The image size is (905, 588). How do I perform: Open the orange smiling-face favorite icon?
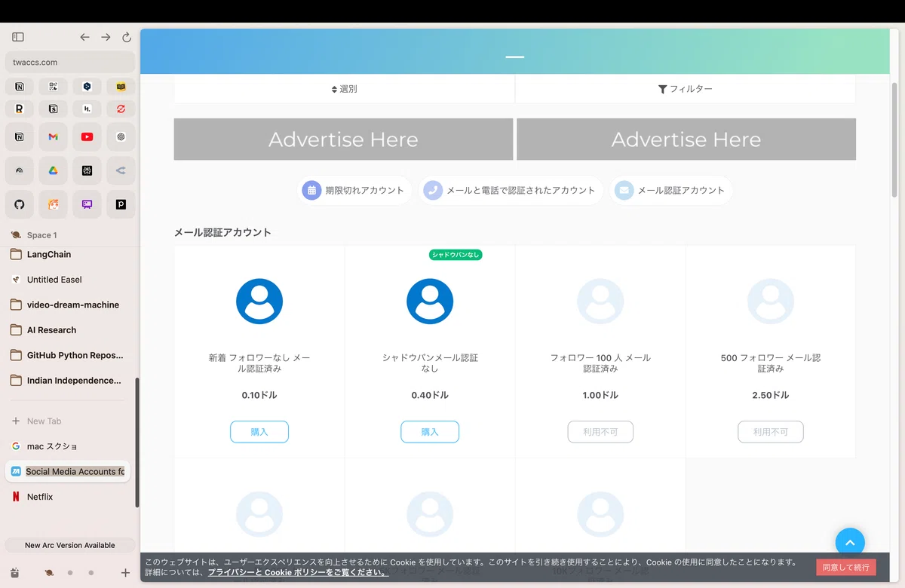(53, 204)
